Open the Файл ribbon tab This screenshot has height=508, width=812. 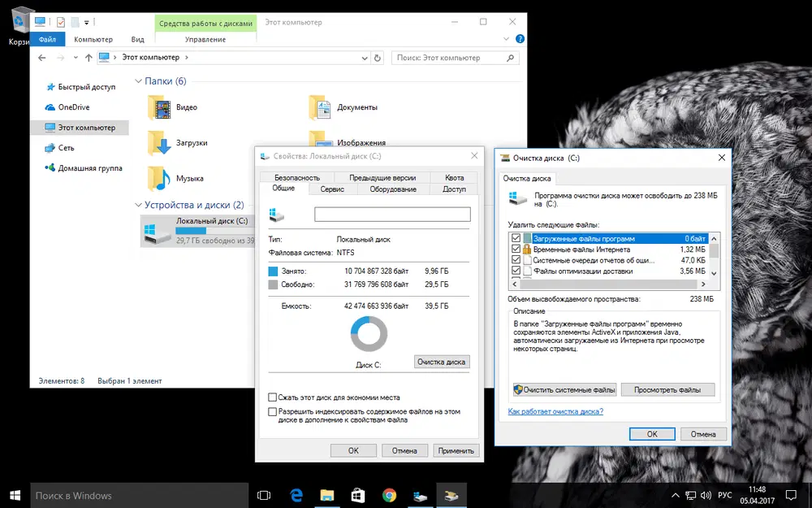[47, 39]
